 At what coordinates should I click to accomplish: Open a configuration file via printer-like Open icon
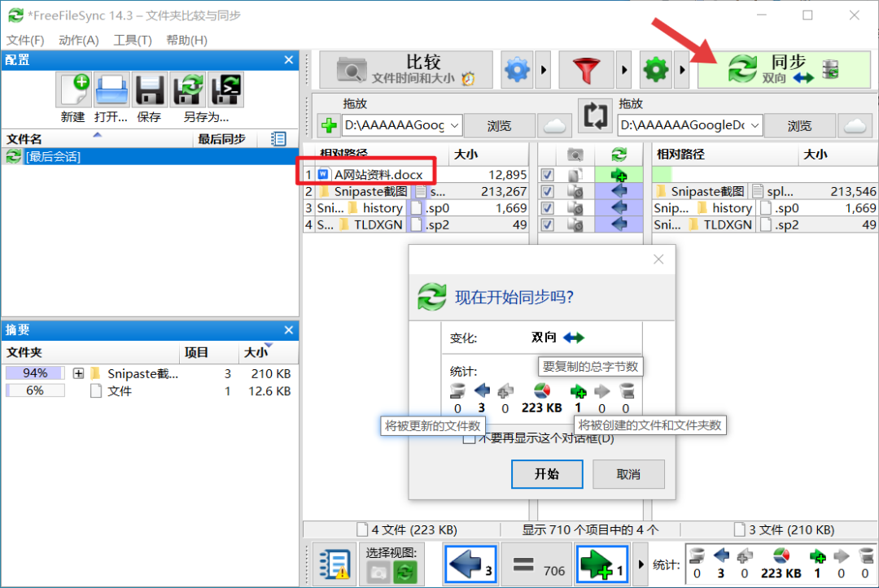coord(112,89)
